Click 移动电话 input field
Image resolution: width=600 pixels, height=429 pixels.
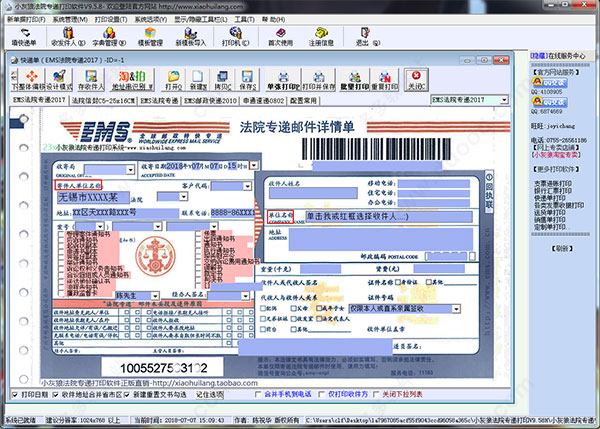tap(434, 184)
